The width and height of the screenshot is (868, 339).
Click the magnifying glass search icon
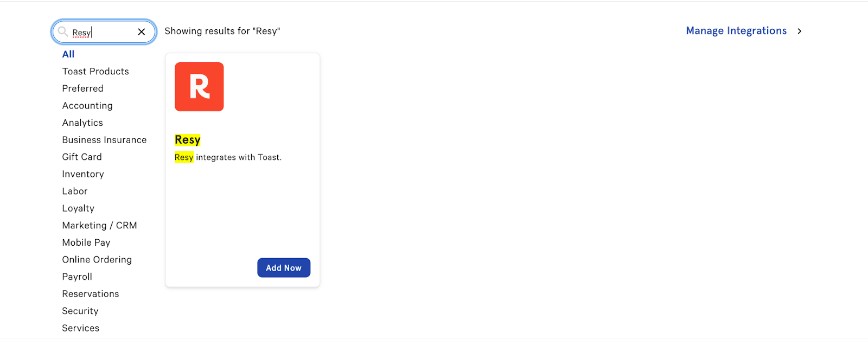point(63,31)
